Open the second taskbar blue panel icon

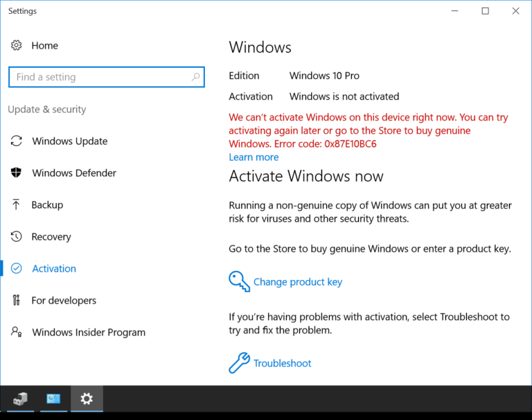(53, 399)
